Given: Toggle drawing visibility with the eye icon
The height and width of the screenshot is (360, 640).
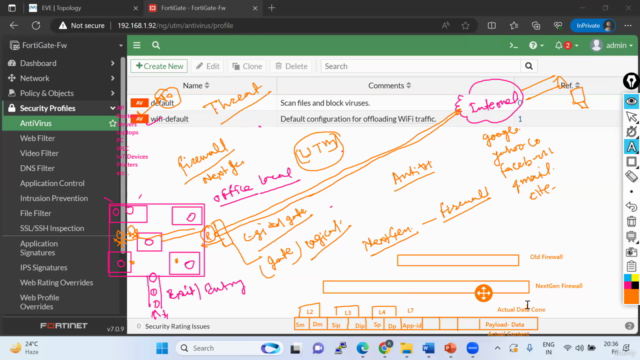Looking at the screenshot, I should tap(631, 101).
